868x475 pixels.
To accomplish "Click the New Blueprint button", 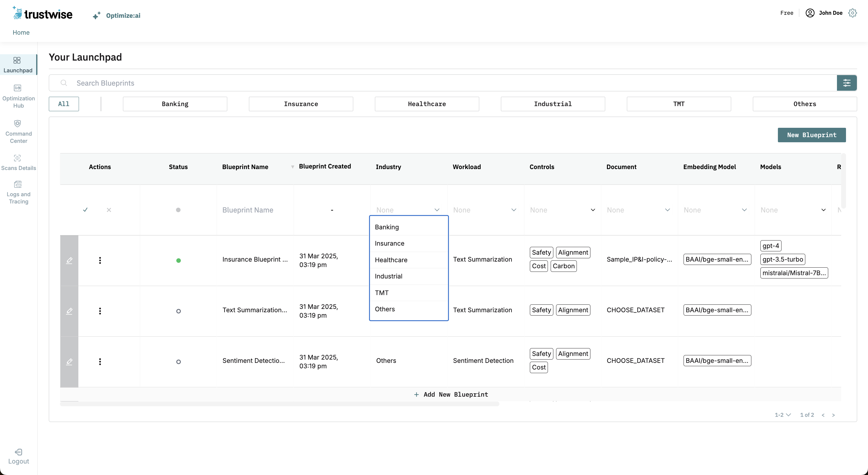I will coord(811,135).
